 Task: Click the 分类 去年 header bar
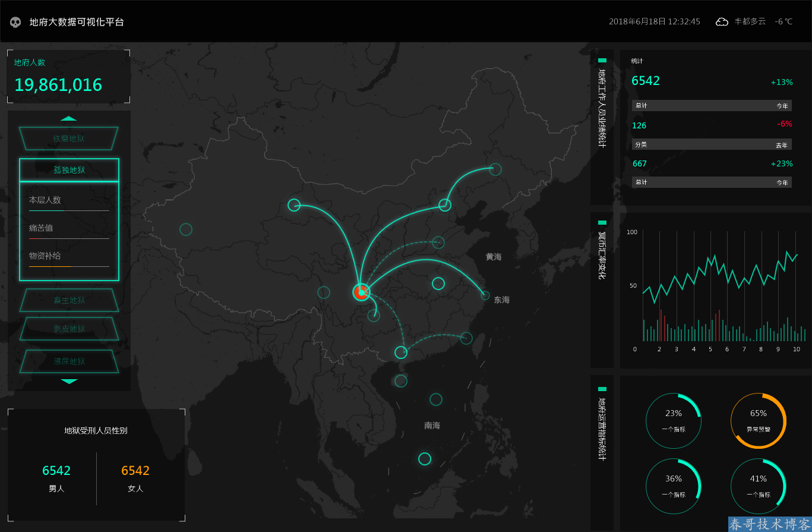pos(712,144)
